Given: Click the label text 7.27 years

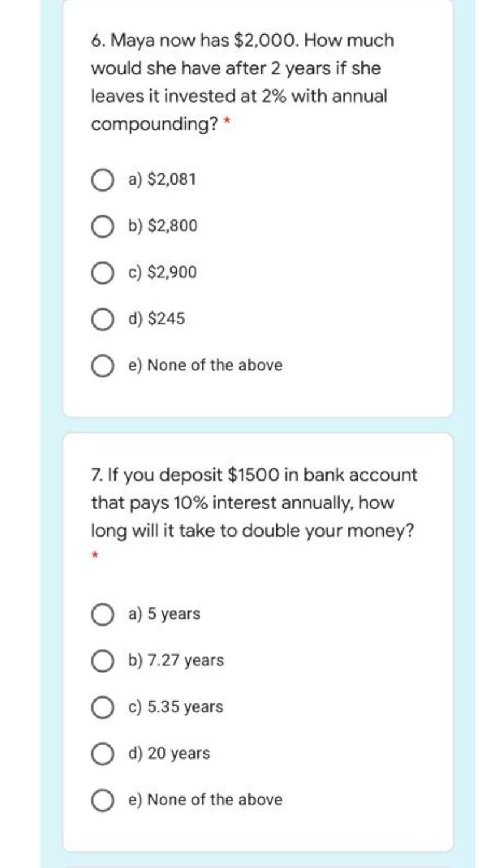Looking at the screenshot, I should pyautogui.click(x=174, y=660).
